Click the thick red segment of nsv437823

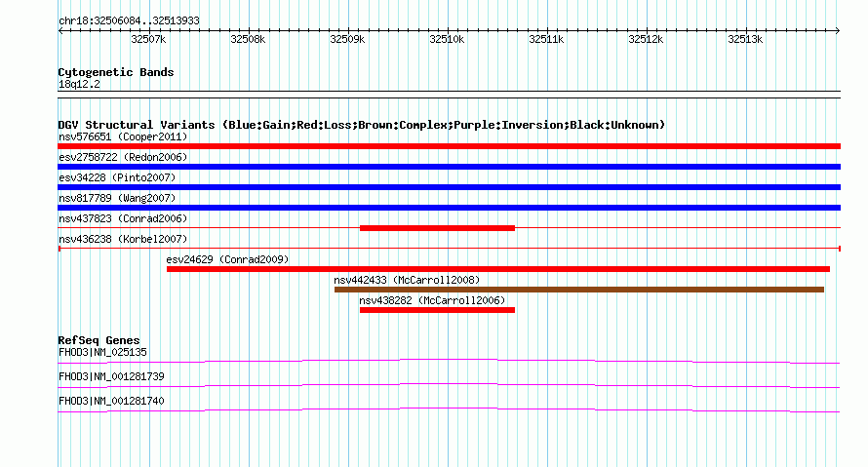click(x=437, y=228)
